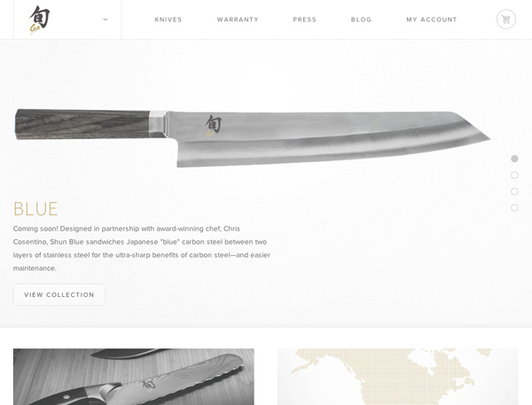532x405 pixels.
Task: Click the Chris Cosentino description text
Action: click(x=142, y=248)
